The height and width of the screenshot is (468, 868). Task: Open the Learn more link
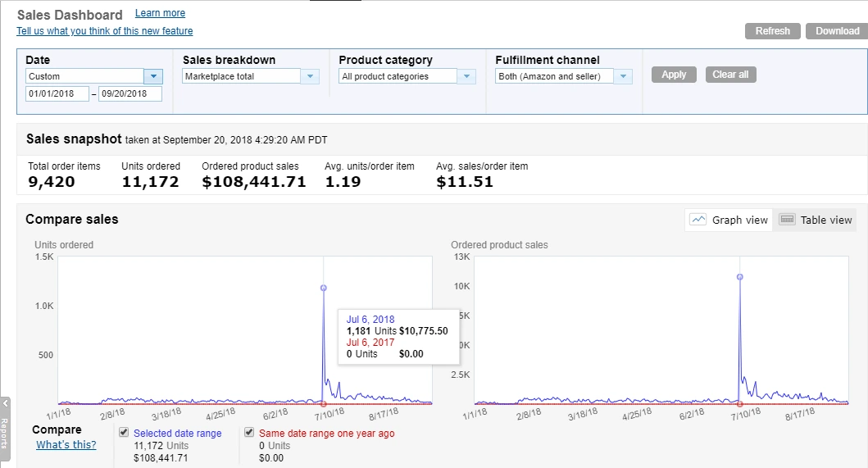click(160, 13)
